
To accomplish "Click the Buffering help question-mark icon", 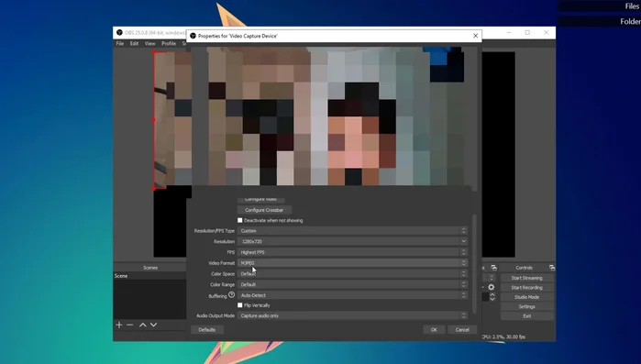I will click(231, 295).
